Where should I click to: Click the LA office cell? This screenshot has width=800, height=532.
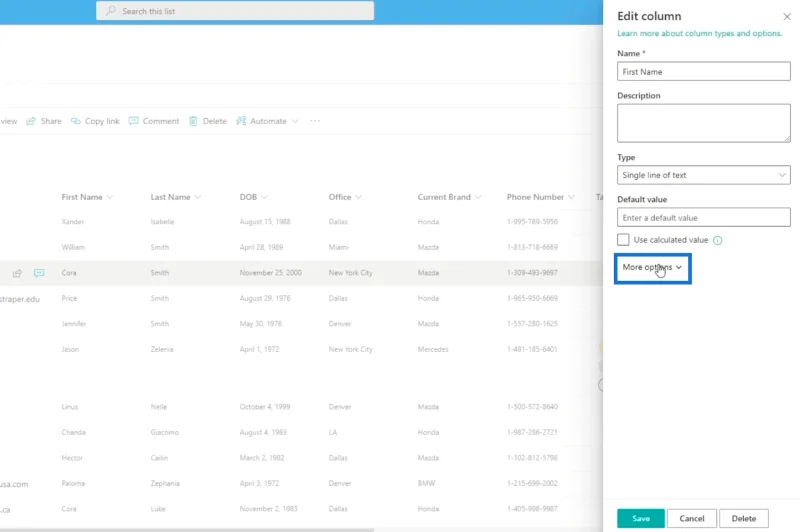point(333,433)
